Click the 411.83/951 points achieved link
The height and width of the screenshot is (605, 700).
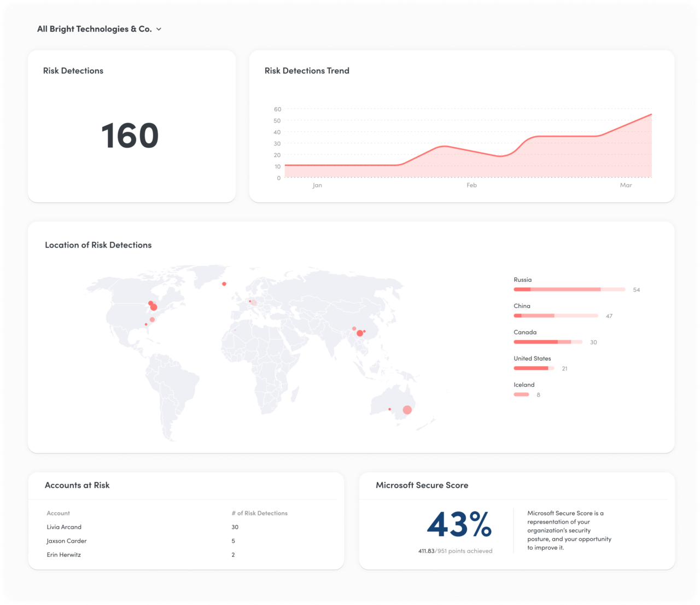pyautogui.click(x=455, y=551)
